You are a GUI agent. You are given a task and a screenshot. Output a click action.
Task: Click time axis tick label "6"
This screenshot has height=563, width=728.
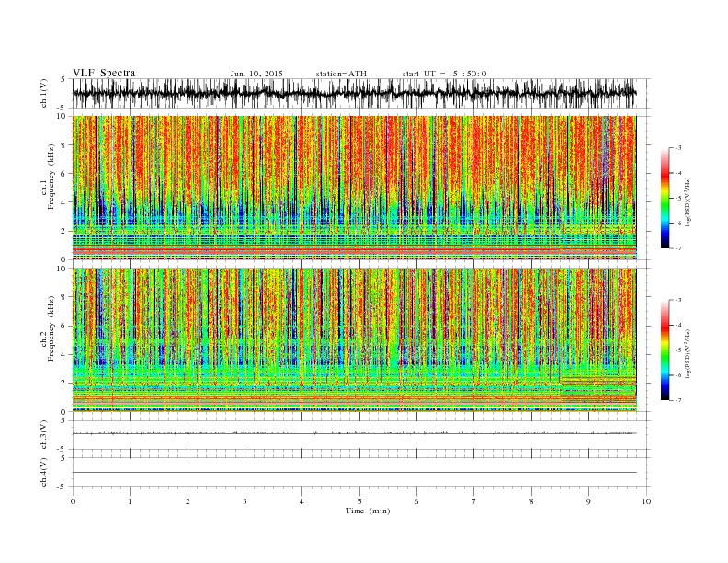(416, 501)
